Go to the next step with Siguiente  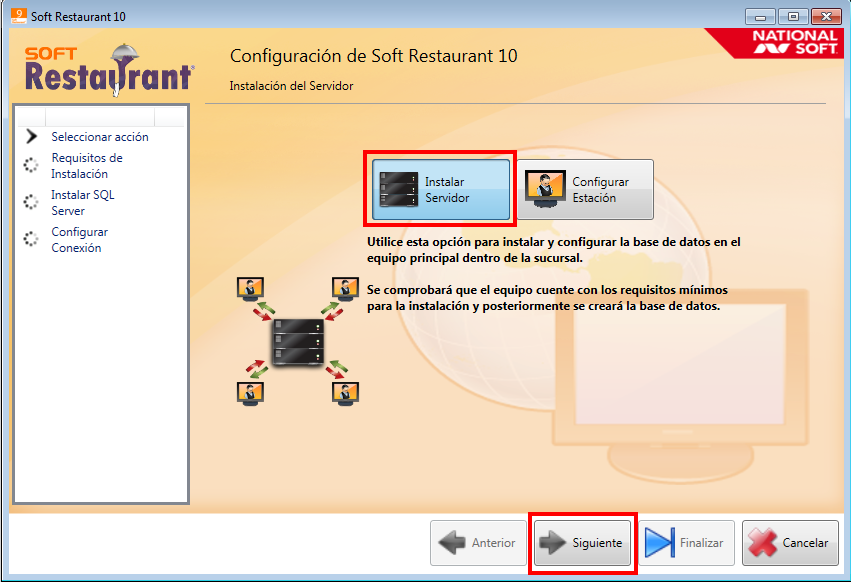pyautogui.click(x=582, y=543)
